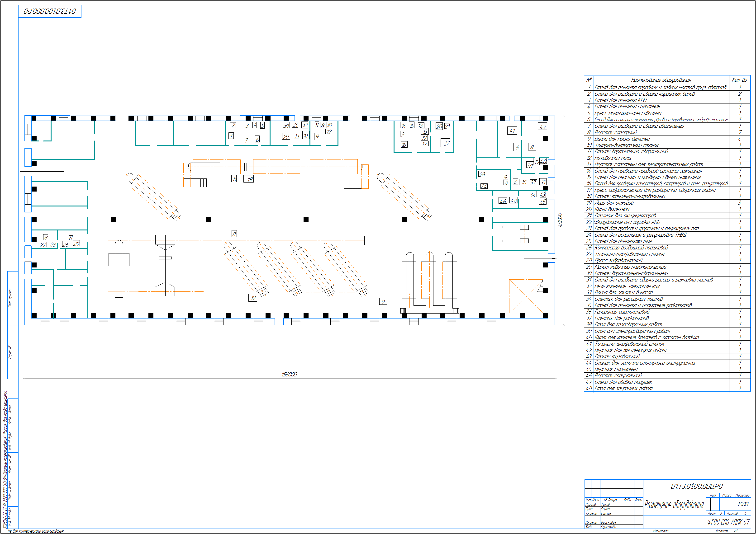Select the 'Наименование оборудования' table header
This screenshot has width=756, height=534.
tap(661, 80)
